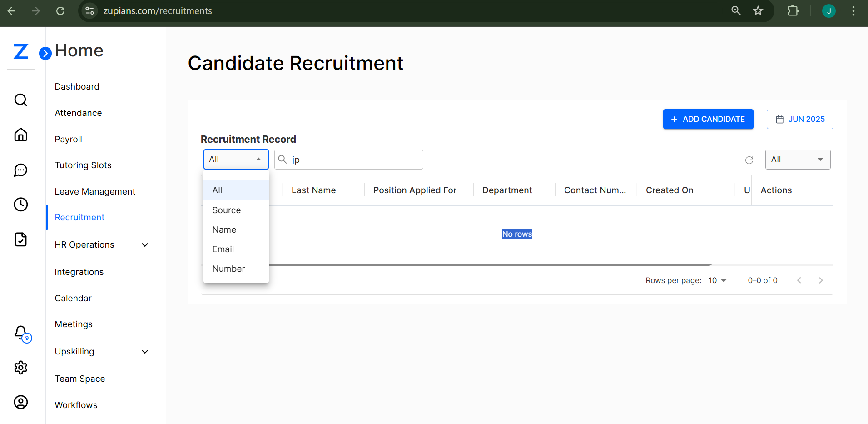This screenshot has width=868, height=424.
Task: Select Email from the open filter dropdown
Action: pos(223,249)
